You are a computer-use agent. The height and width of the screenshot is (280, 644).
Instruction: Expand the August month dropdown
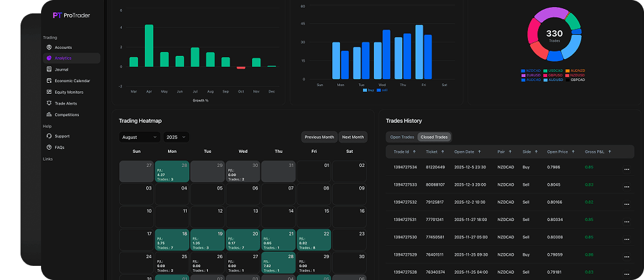(139, 137)
